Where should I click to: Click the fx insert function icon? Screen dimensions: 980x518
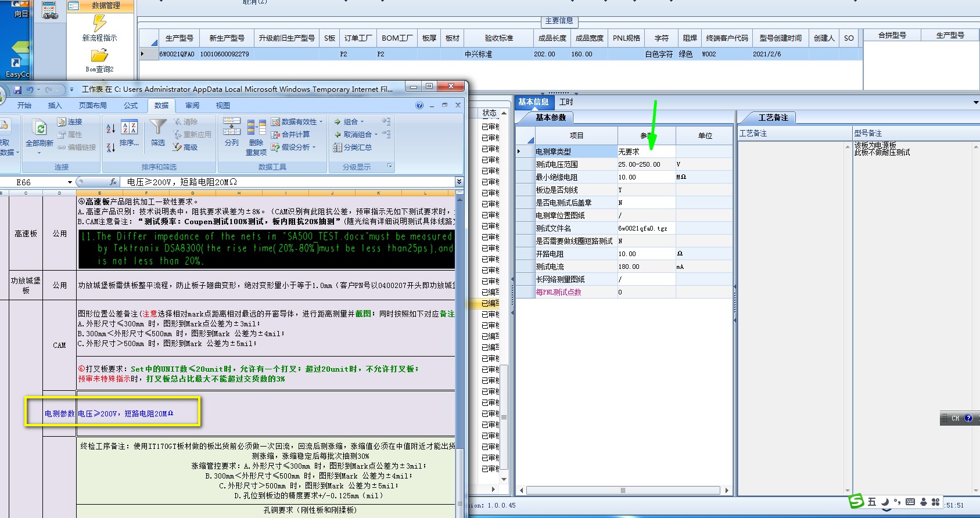pos(113,182)
